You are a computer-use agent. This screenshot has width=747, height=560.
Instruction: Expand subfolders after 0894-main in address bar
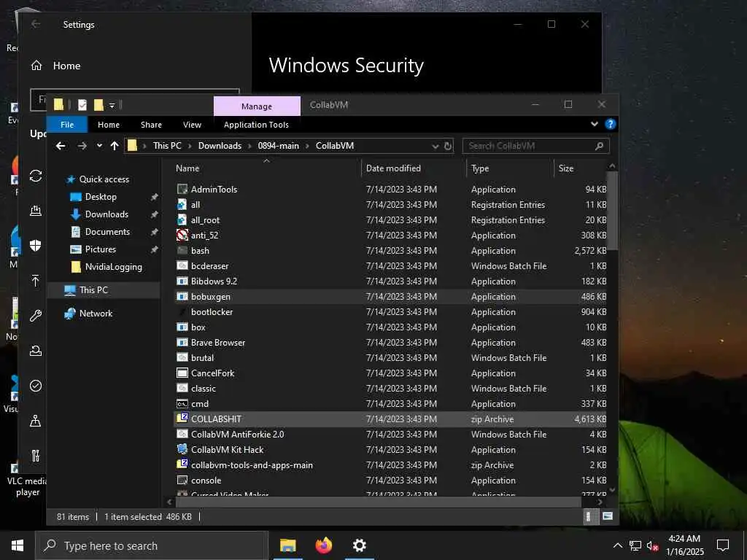tap(307, 146)
